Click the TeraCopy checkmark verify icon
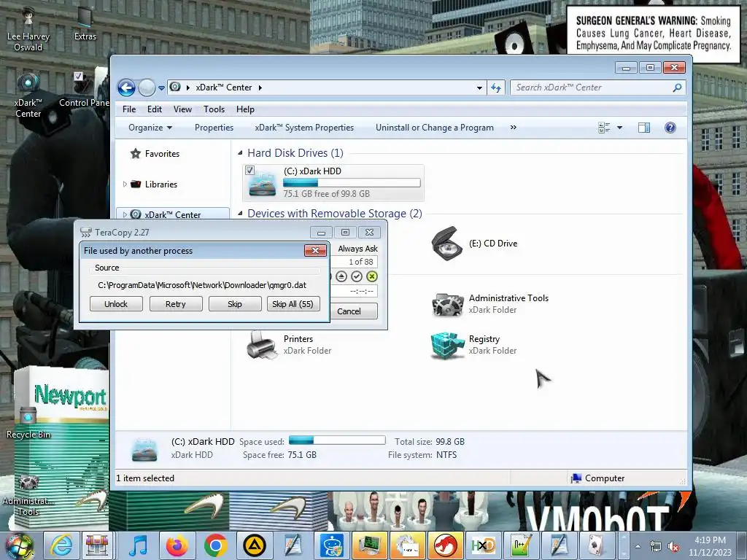Viewport: 747px width, 560px height. click(x=356, y=276)
